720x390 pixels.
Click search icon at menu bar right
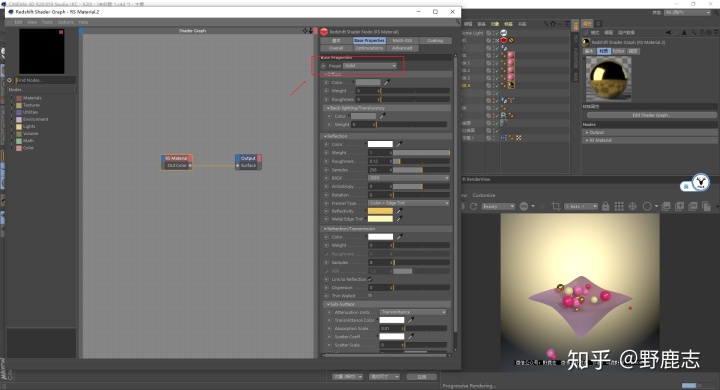pos(458,22)
